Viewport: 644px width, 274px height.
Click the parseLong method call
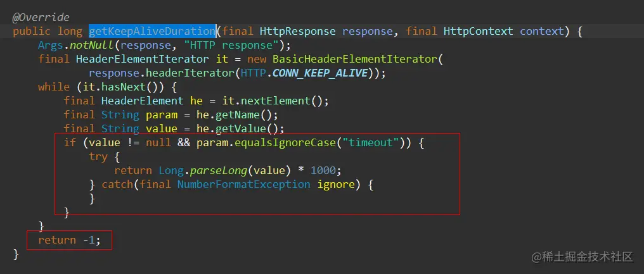[219, 170]
